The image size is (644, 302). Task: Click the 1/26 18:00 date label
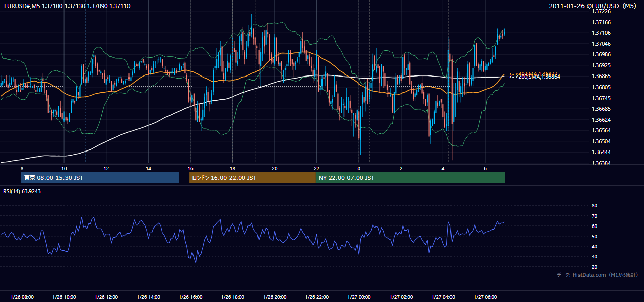click(x=232, y=297)
